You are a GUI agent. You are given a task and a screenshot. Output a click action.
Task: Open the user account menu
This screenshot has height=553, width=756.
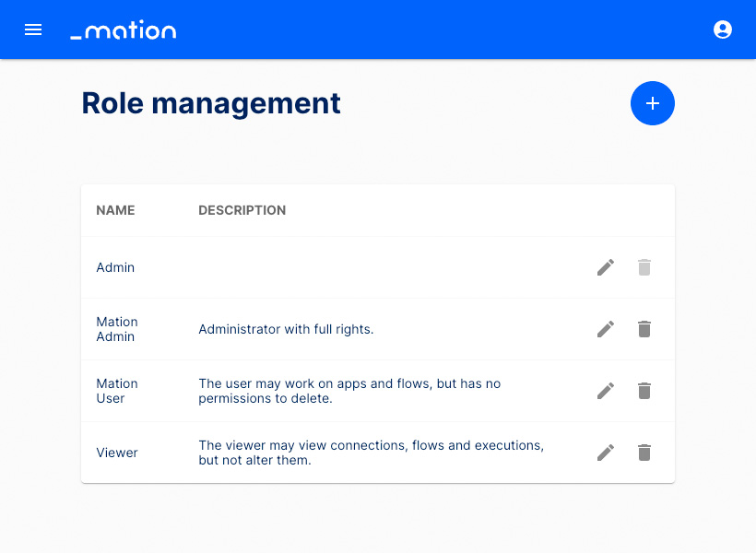tap(723, 29)
